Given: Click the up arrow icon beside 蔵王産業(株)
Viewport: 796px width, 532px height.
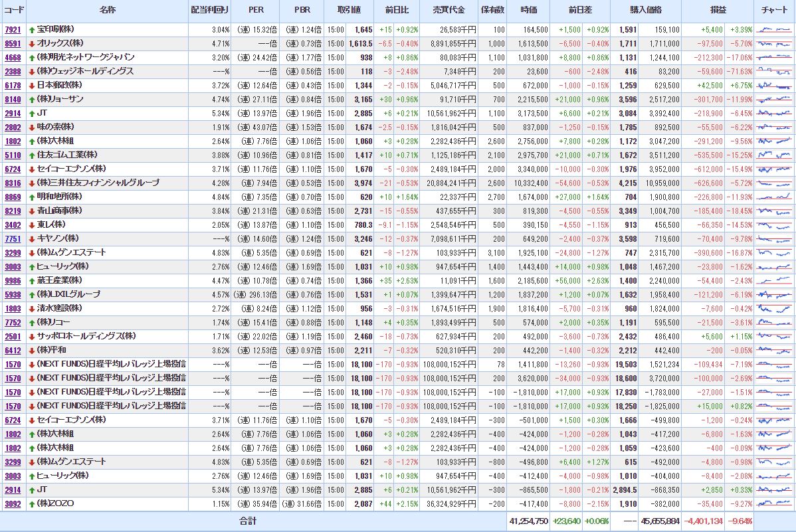Looking at the screenshot, I should (32, 281).
